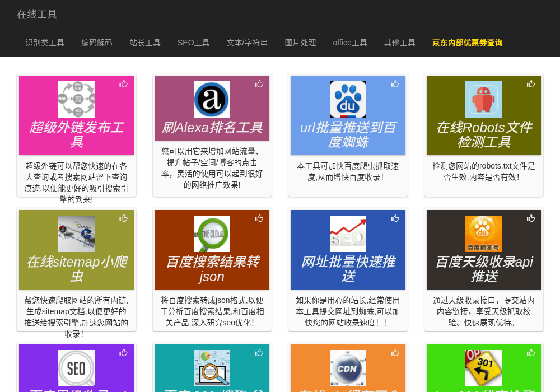Like the 在线sitemap小爬虫 card thumbs-up

tap(123, 218)
